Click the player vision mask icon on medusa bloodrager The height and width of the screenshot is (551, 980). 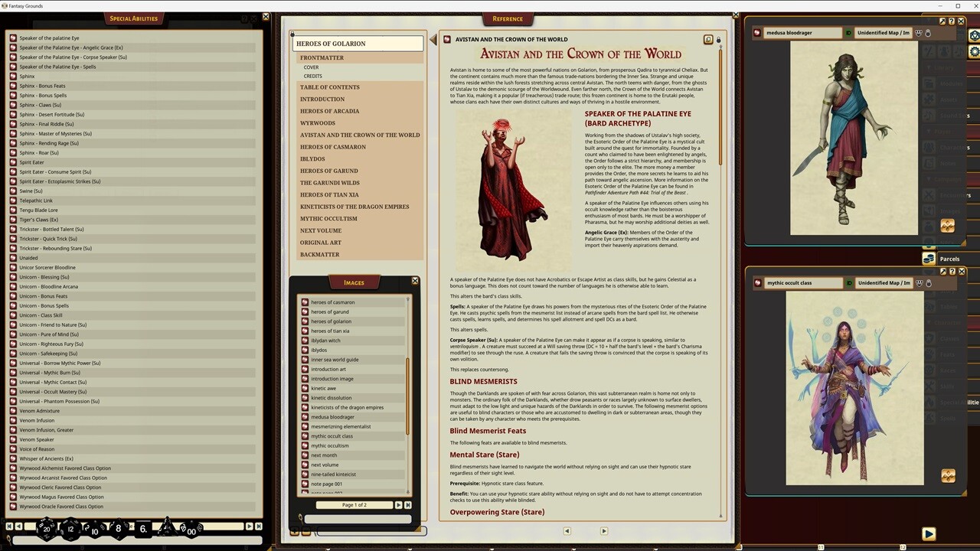click(917, 32)
